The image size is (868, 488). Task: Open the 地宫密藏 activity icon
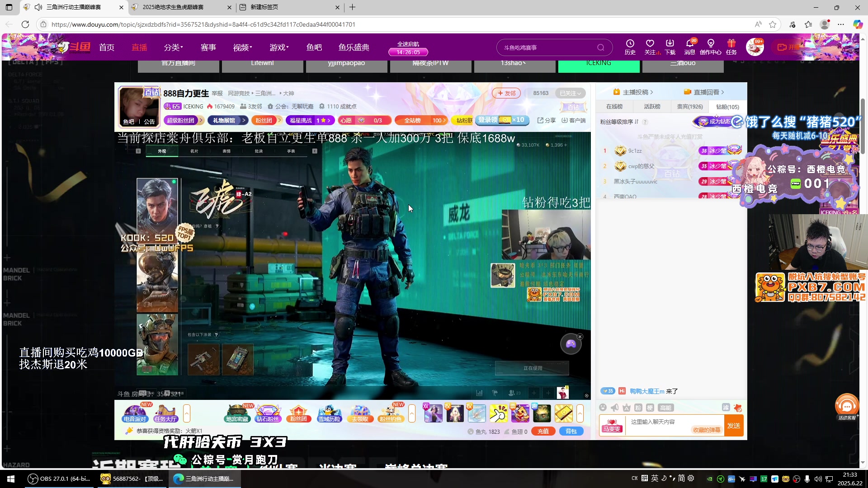point(237,413)
